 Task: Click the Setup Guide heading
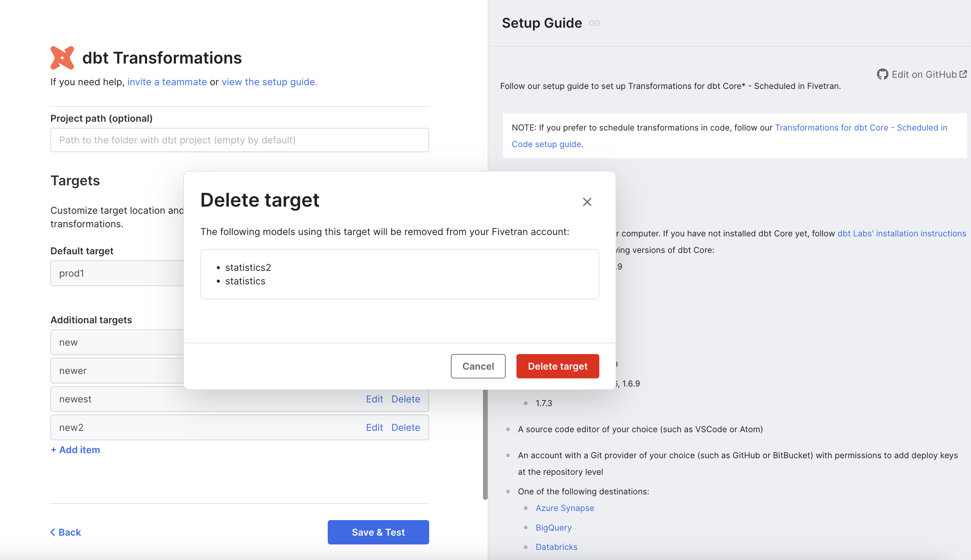point(541,23)
